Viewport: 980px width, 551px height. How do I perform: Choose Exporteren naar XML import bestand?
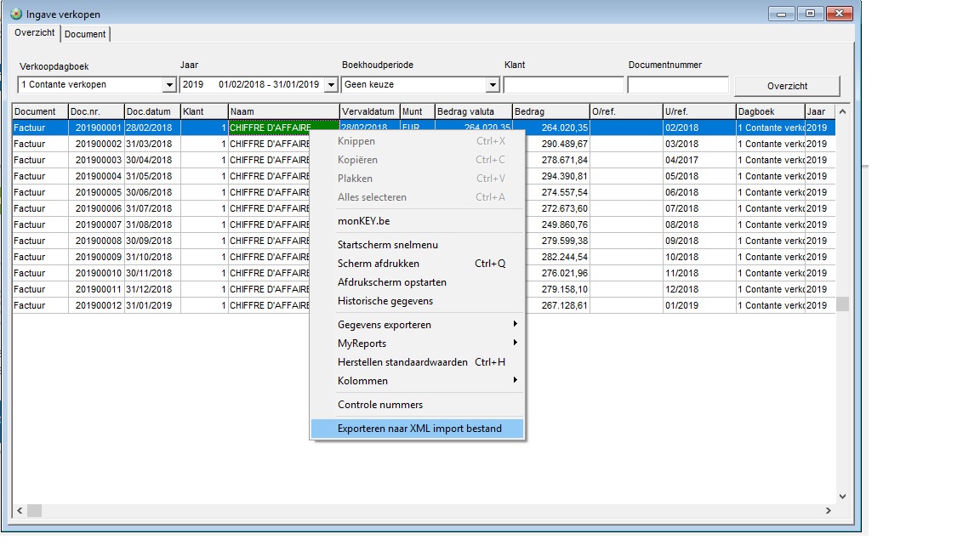click(419, 429)
